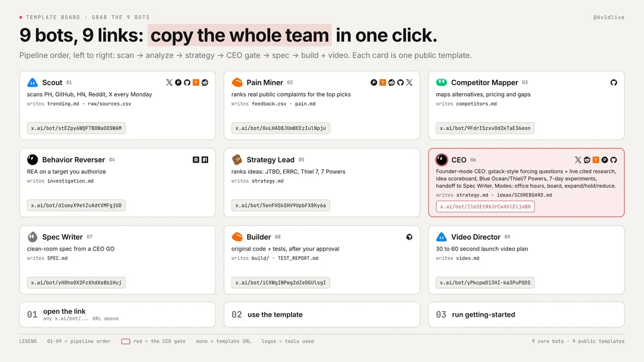Click the Product Hunt logo in the Scout card
The image size is (644, 362).
point(178,82)
